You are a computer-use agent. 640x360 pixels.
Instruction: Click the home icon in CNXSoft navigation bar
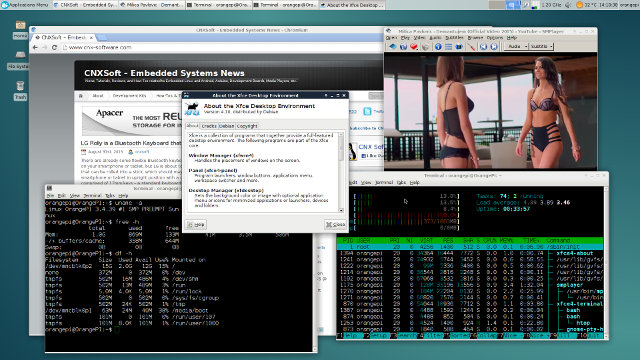point(81,96)
